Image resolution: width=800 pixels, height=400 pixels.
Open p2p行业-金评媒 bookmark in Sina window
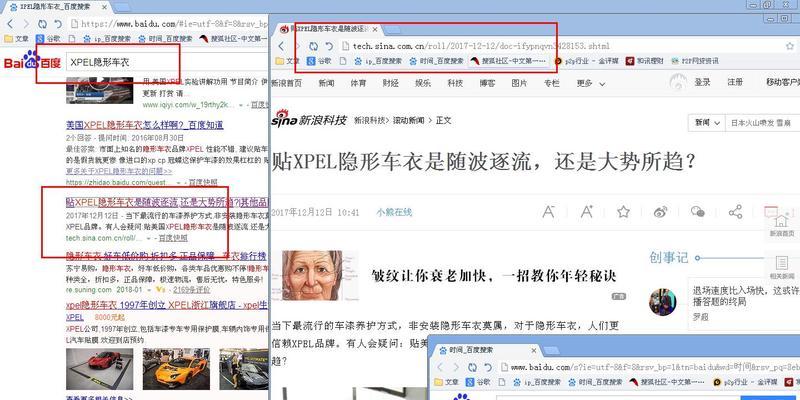pos(586,61)
